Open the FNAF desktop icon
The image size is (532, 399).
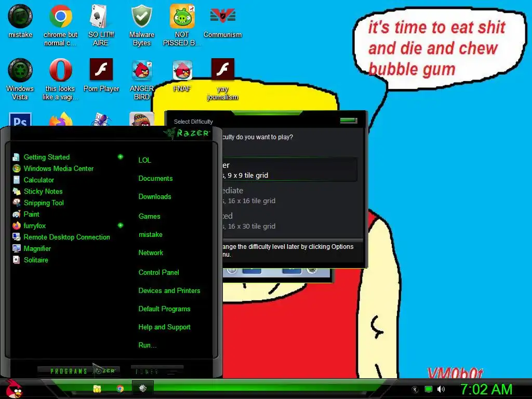tap(182, 75)
